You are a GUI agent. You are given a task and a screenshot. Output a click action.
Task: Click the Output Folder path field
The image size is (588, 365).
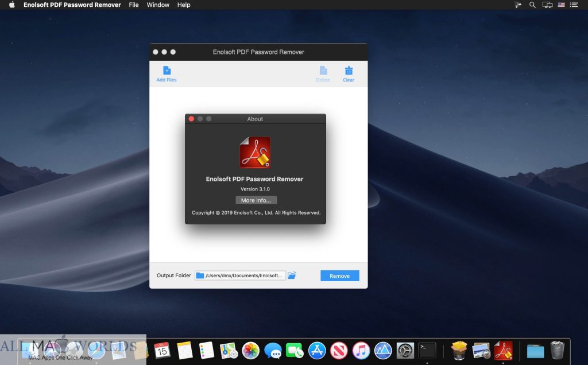click(240, 275)
